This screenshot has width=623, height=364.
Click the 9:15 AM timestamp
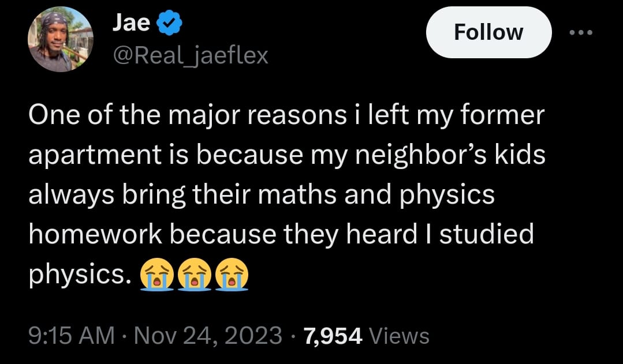[72, 335]
